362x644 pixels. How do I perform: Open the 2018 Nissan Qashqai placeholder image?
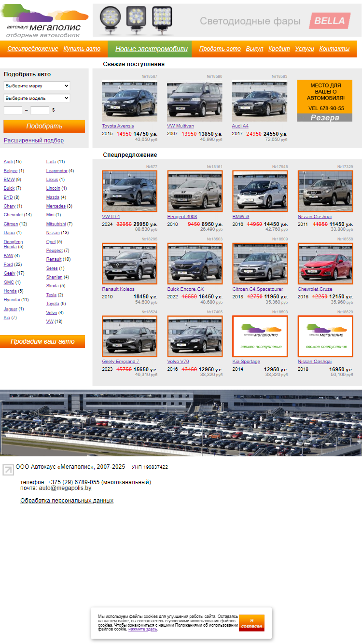pyautogui.click(x=325, y=336)
